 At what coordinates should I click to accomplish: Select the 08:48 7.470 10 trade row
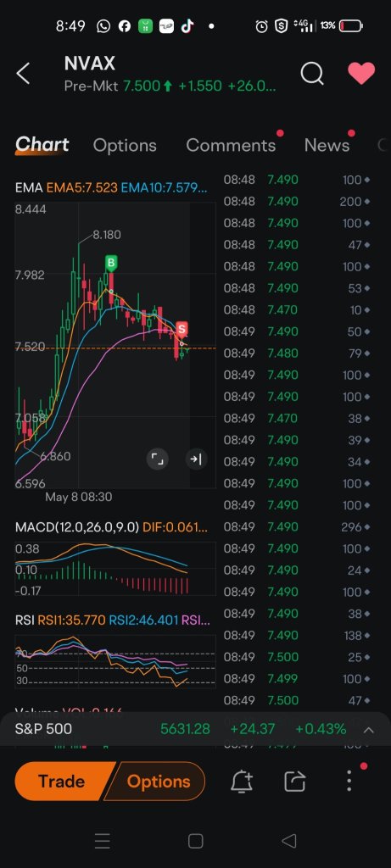pyautogui.click(x=297, y=310)
